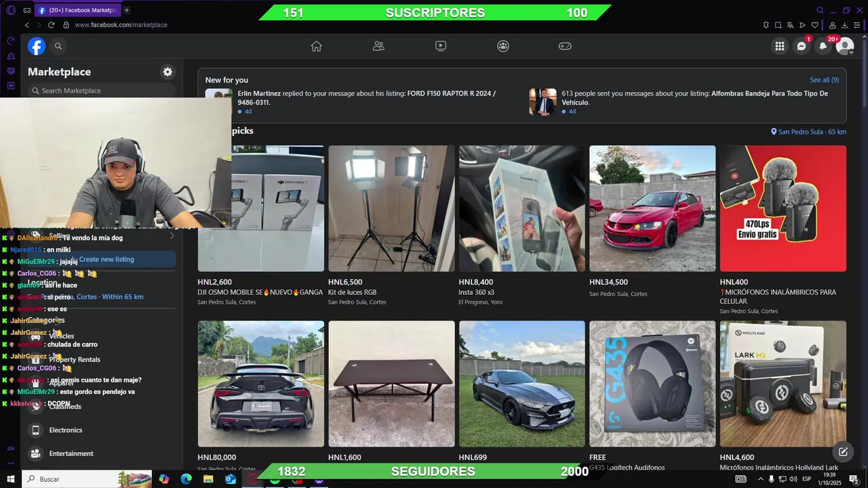This screenshot has width=868, height=488.
Task: Click the Electronics category icon
Action: (x=35, y=430)
